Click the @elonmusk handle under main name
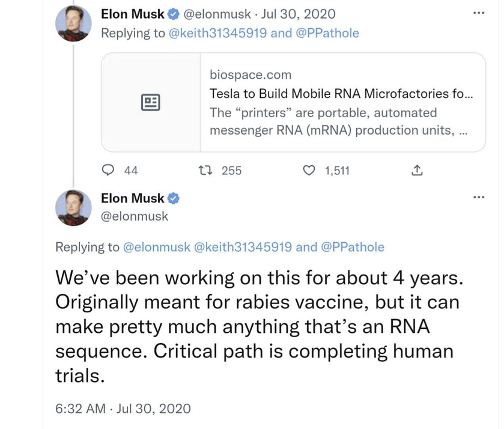 [x=135, y=216]
